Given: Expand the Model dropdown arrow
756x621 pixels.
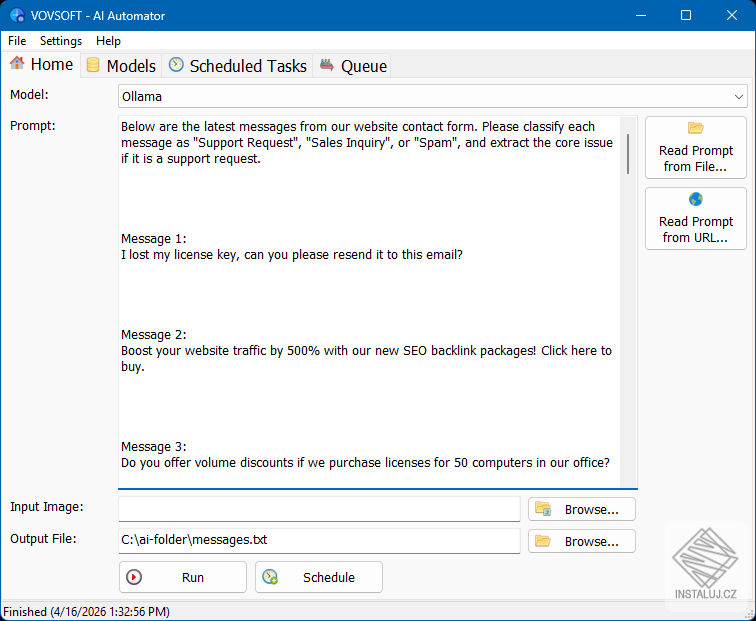Looking at the screenshot, I should pos(738,97).
